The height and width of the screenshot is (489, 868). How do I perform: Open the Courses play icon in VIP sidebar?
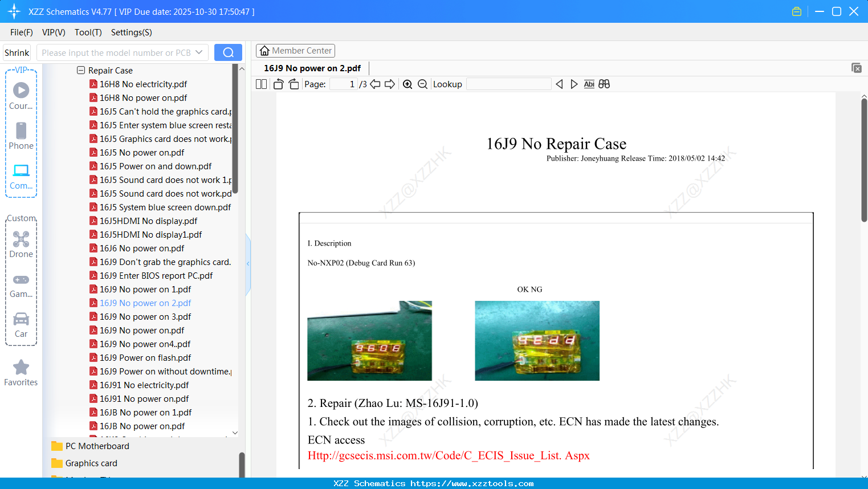(x=21, y=90)
